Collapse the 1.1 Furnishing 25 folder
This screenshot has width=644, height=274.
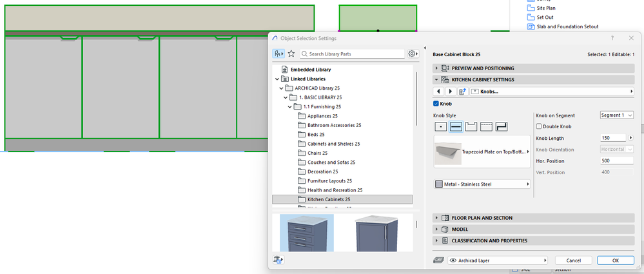pyautogui.click(x=290, y=107)
